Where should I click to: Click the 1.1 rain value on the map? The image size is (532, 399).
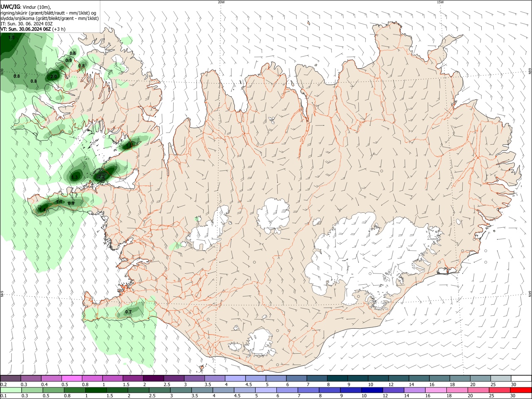click(59, 202)
